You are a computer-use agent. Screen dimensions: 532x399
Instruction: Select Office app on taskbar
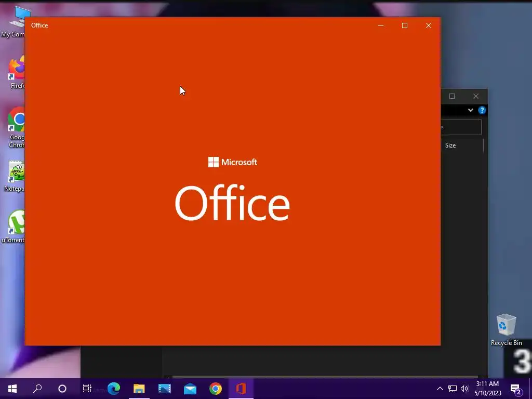(241, 389)
